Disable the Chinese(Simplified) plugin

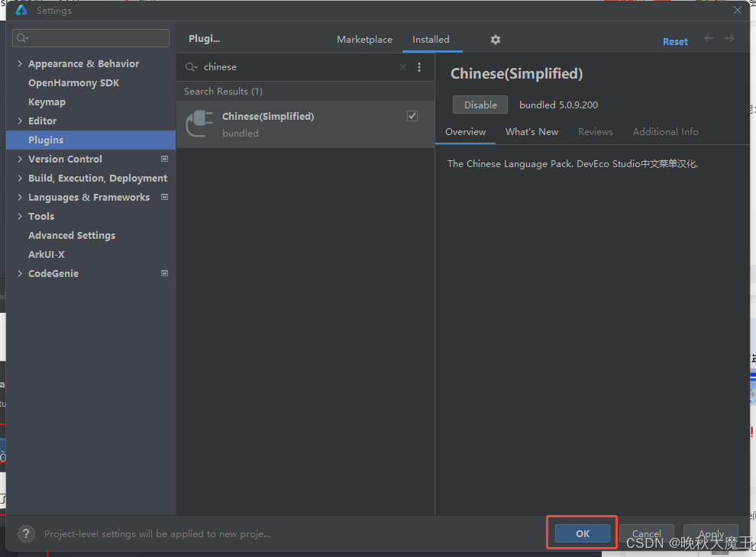480,105
